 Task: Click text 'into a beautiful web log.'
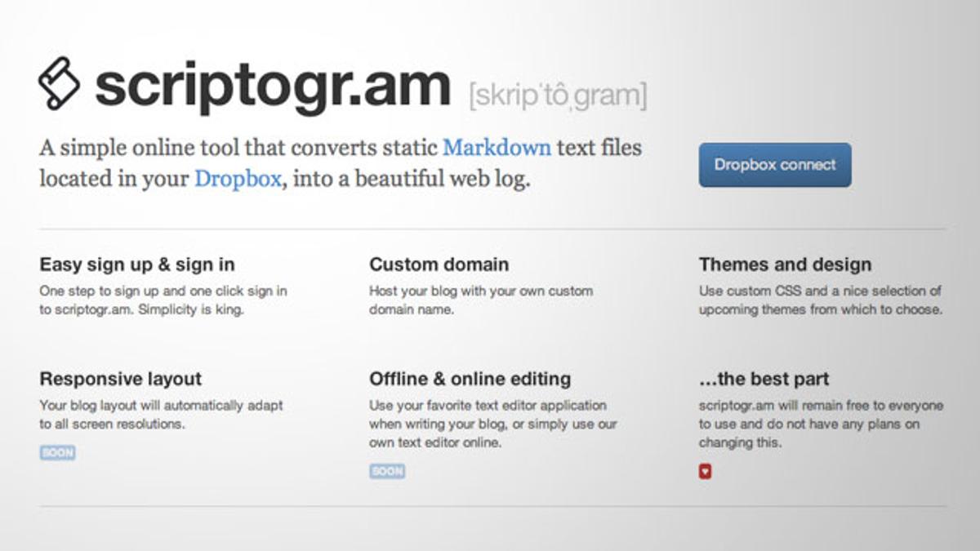click(412, 179)
